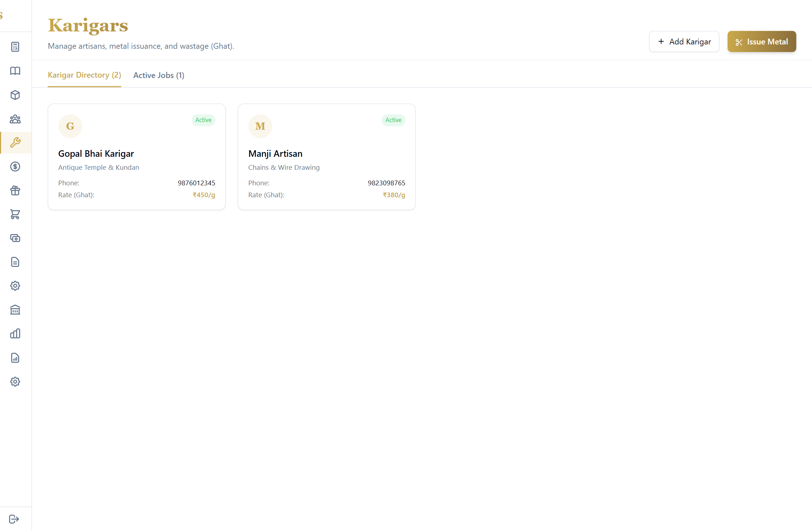Open the upper gear sidebar icon
The height and width of the screenshot is (531, 812).
tap(15, 286)
